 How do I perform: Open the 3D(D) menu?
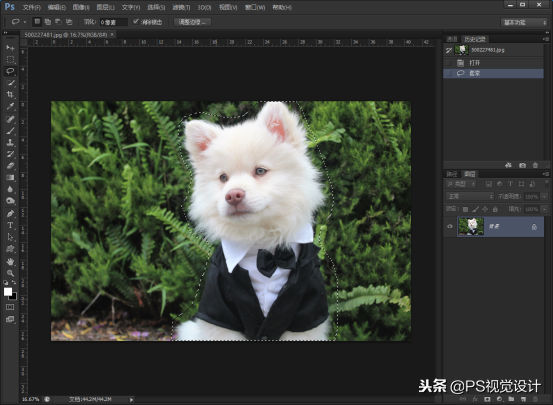pos(204,7)
